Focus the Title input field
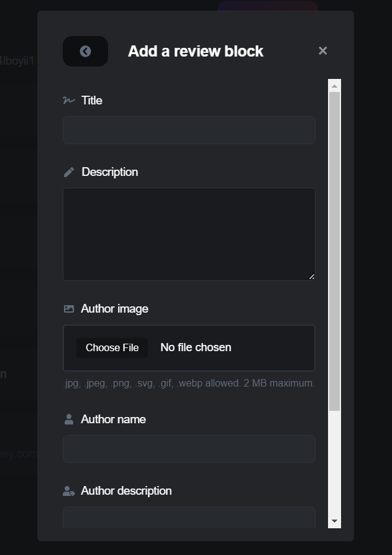This screenshot has height=555, width=392. coord(189,131)
